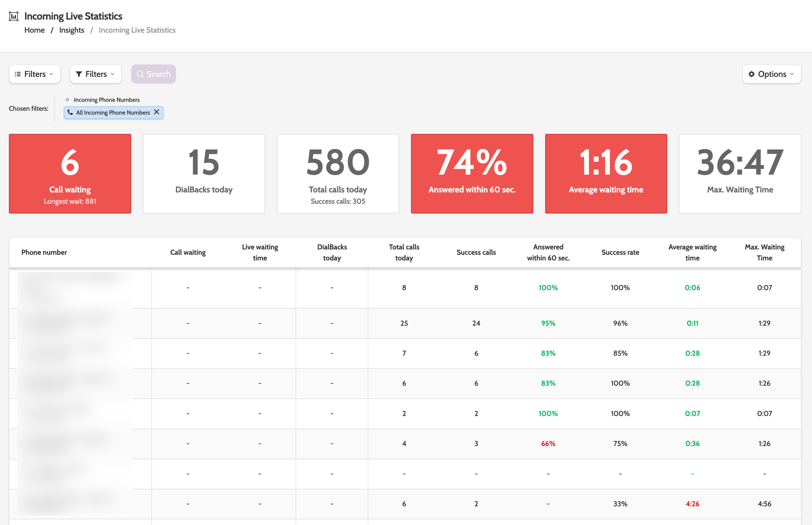Click phone icon in filter chip
Screen dimensions: 812x525
pyautogui.click(x=70, y=112)
